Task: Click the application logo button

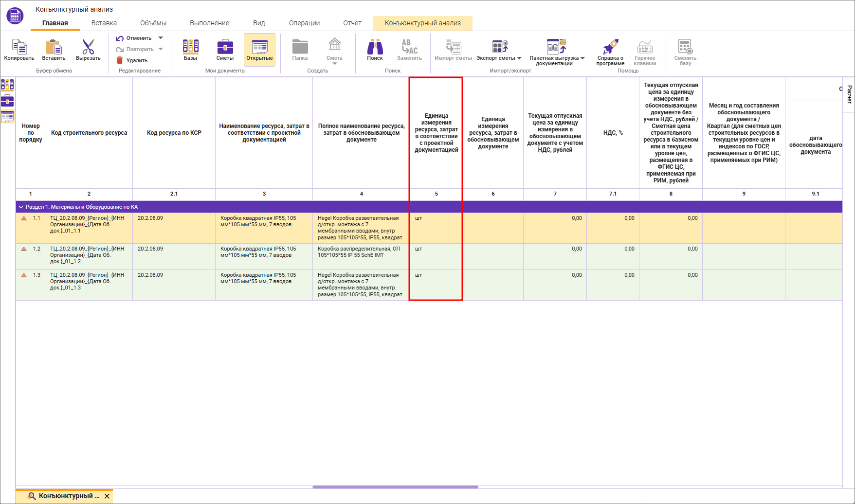Action: [x=15, y=16]
